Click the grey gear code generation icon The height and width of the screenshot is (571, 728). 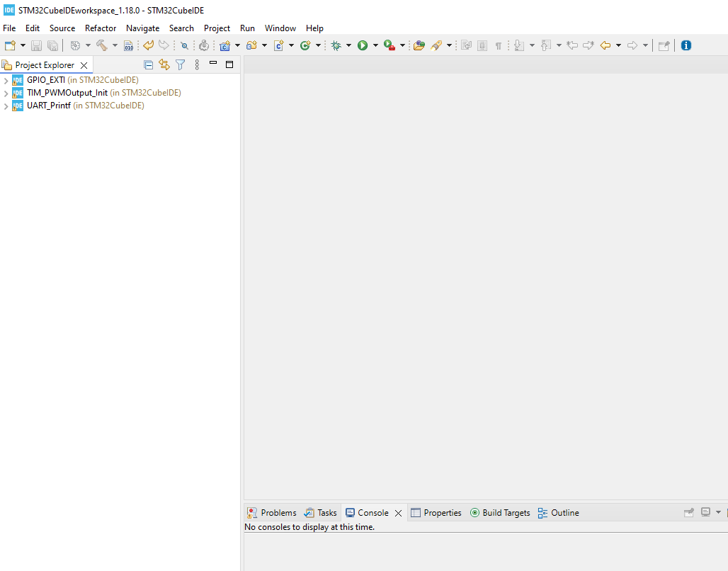(204, 45)
